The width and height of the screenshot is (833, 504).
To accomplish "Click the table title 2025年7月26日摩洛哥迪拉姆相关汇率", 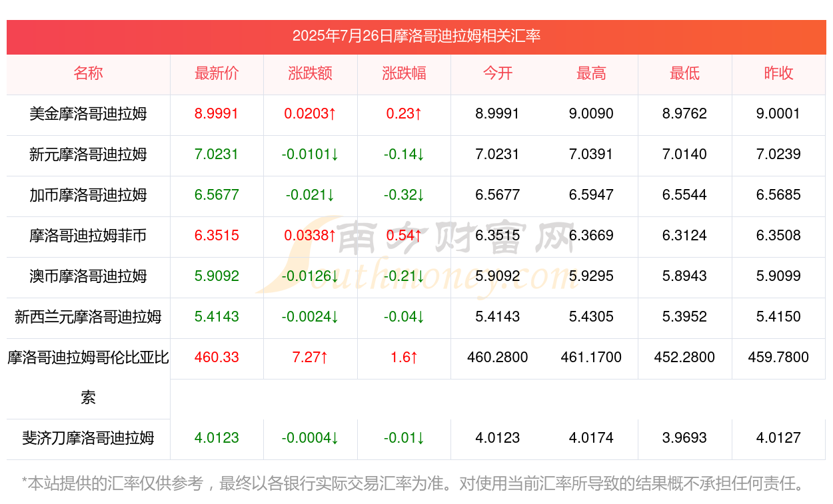I will click(416, 36).
